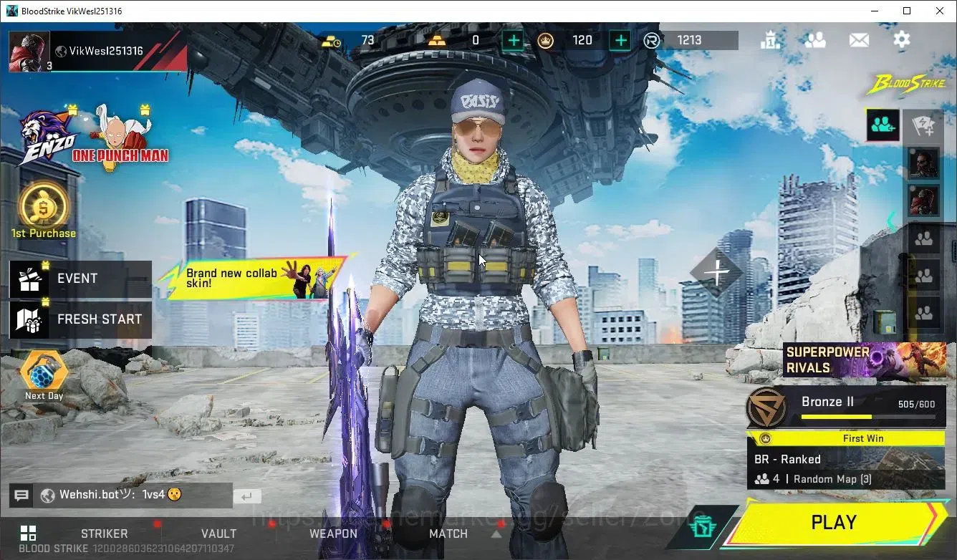Screen dimensions: 957x560
Task: Click the R currency icon
Action: pyautogui.click(x=652, y=41)
